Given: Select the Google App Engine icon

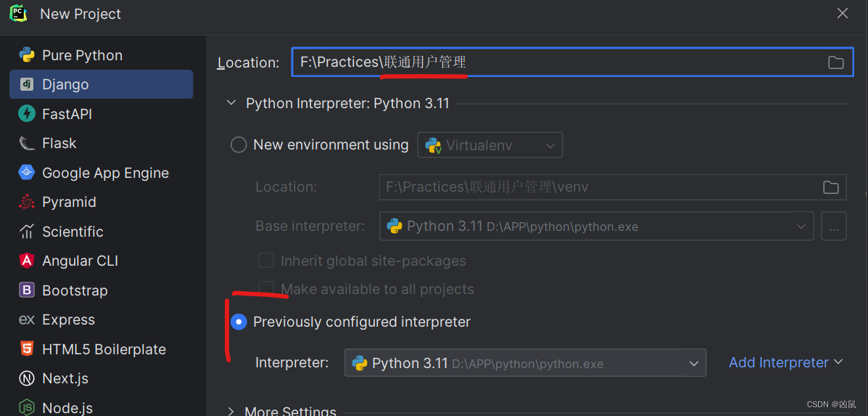Looking at the screenshot, I should coord(27,173).
